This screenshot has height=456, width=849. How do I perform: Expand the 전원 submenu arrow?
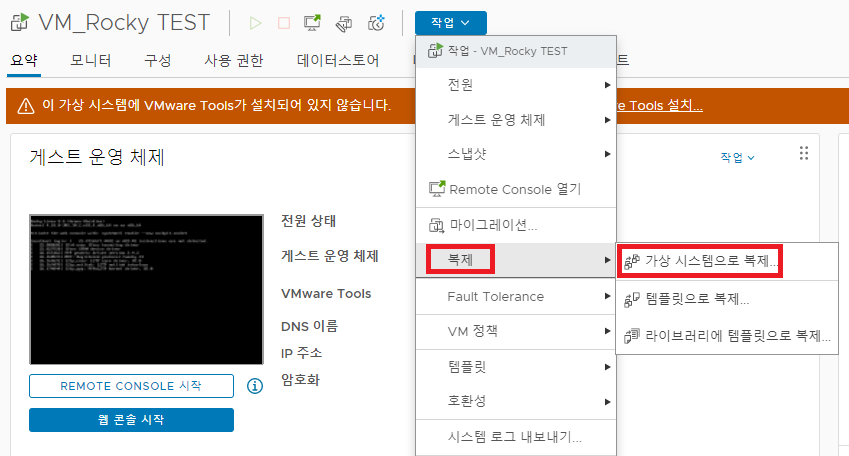point(608,85)
